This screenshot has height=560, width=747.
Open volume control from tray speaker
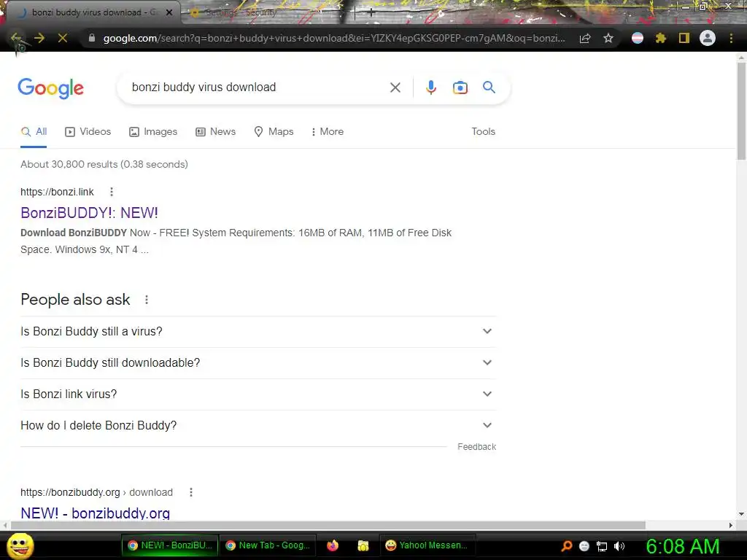pos(619,546)
